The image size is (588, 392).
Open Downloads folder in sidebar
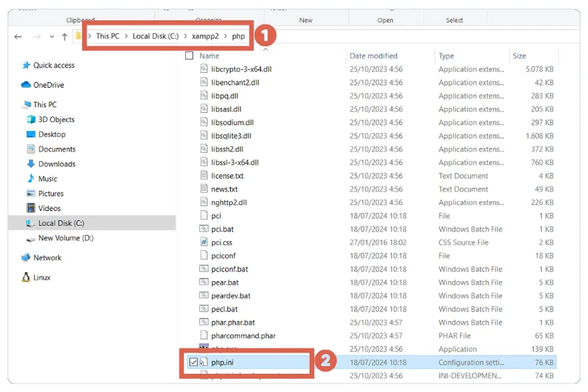57,164
